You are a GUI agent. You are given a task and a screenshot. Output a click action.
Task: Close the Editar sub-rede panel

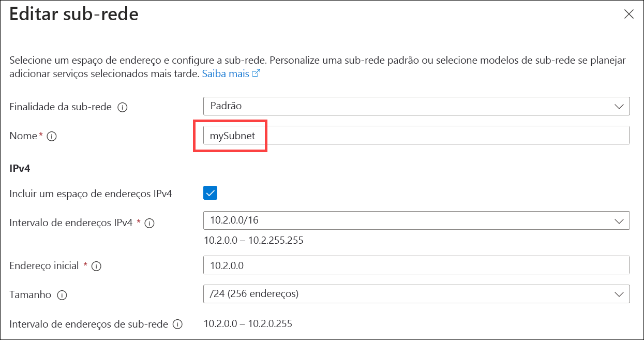[628, 14]
